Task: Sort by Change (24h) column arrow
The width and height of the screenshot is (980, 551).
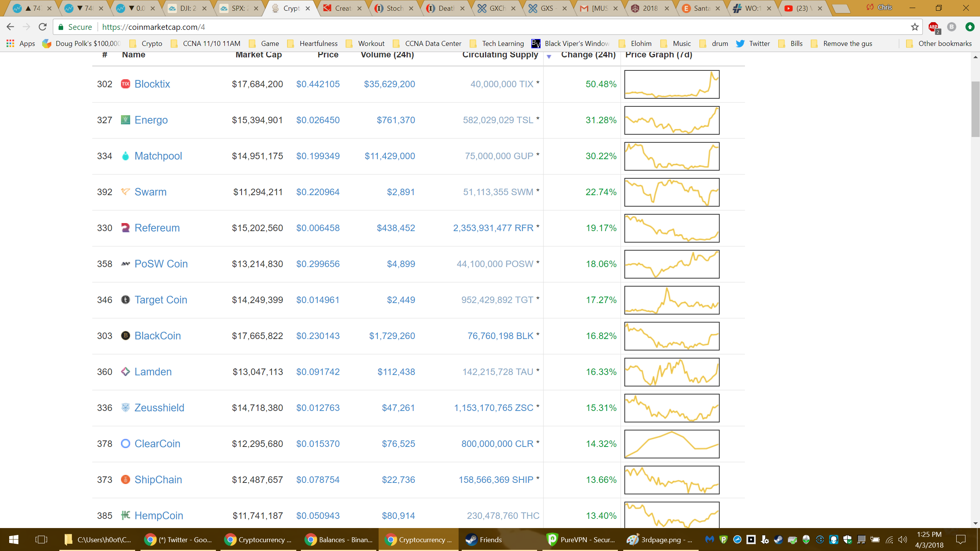Action: (x=549, y=57)
